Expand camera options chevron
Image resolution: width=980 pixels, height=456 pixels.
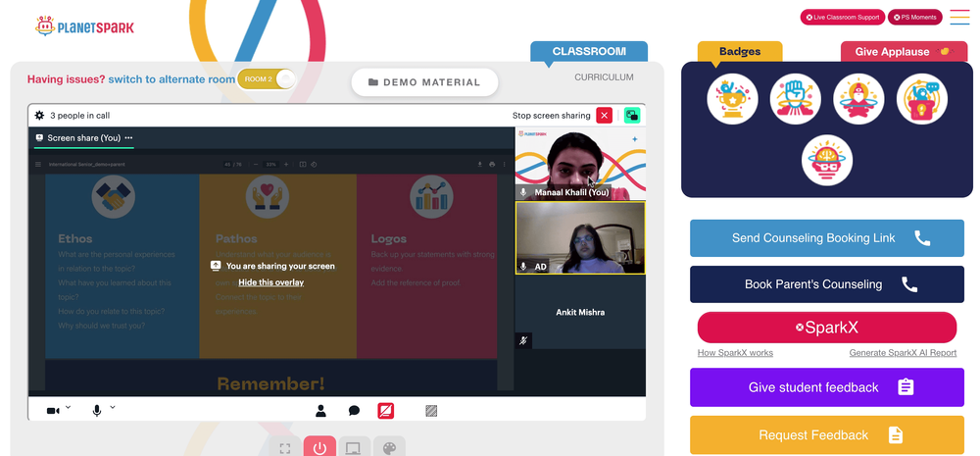(x=69, y=407)
